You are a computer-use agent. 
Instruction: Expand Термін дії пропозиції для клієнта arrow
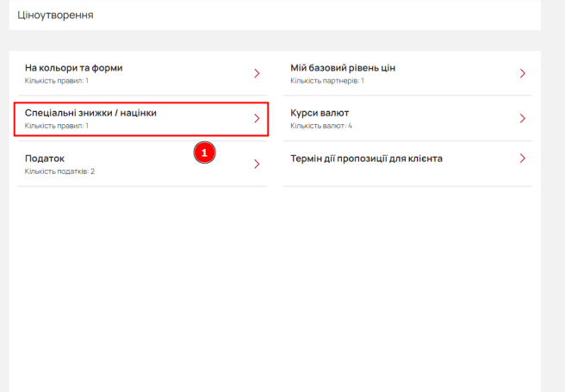(x=523, y=159)
